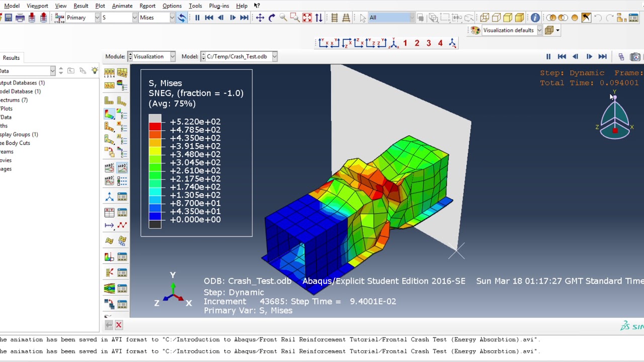Apply saved view number 3

(429, 43)
